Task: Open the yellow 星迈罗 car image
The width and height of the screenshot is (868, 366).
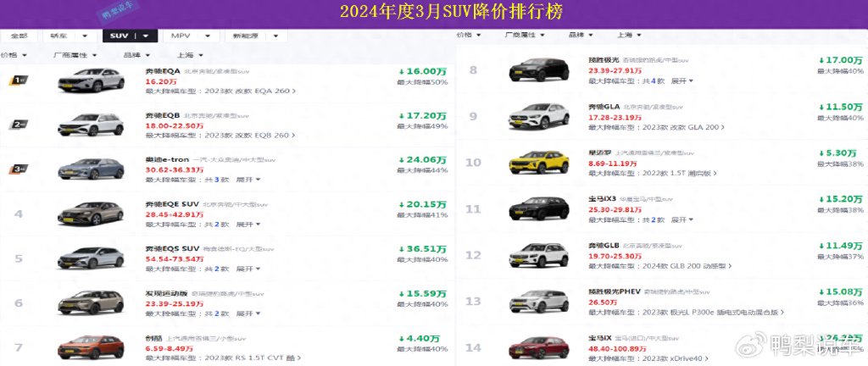Action: tap(538, 162)
